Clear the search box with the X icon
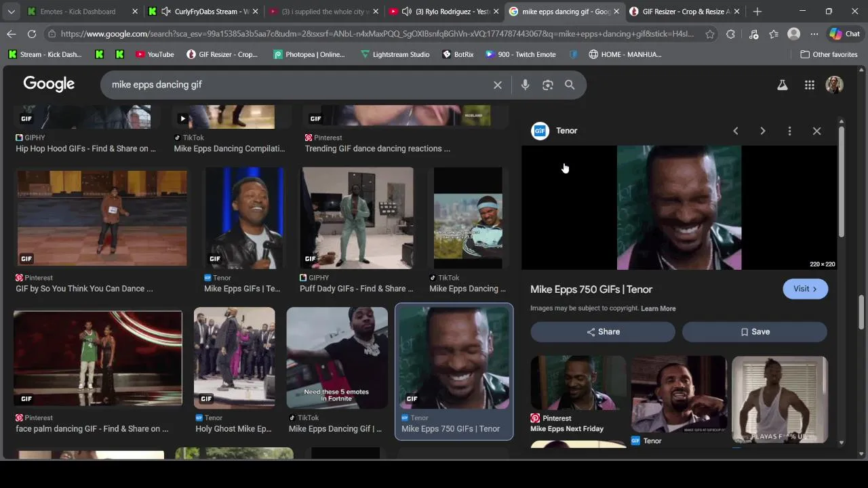 click(497, 85)
